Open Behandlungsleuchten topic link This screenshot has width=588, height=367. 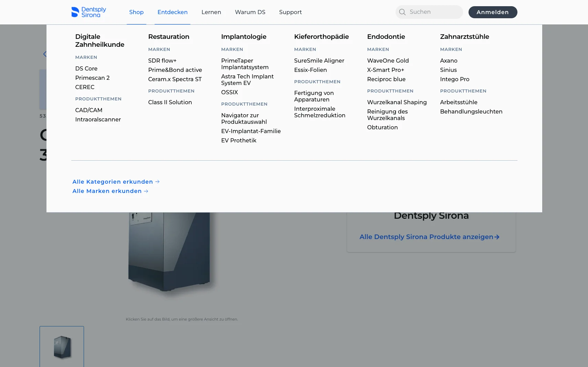coord(471,111)
